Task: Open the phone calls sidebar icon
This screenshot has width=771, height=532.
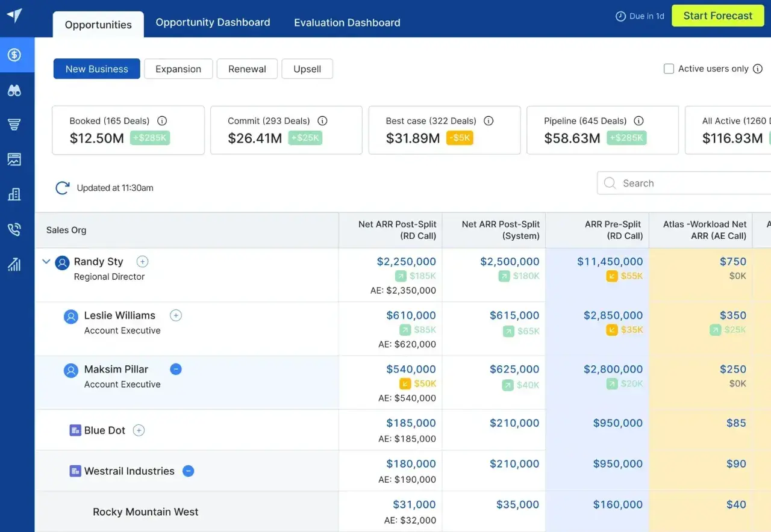Action: tap(14, 229)
